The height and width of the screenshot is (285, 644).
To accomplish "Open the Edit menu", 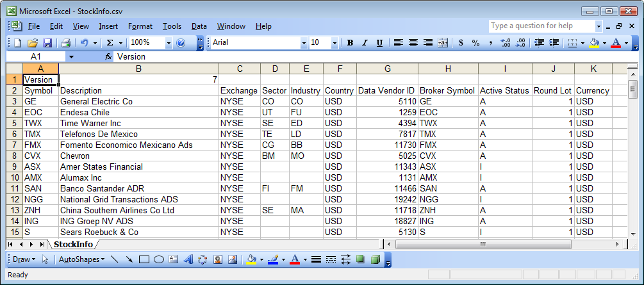I will tap(56, 26).
